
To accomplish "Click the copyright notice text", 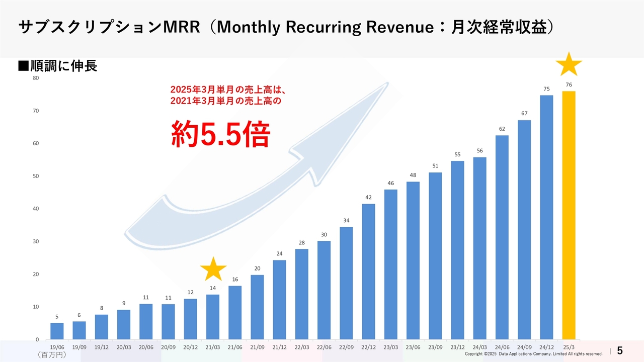I will (533, 354).
